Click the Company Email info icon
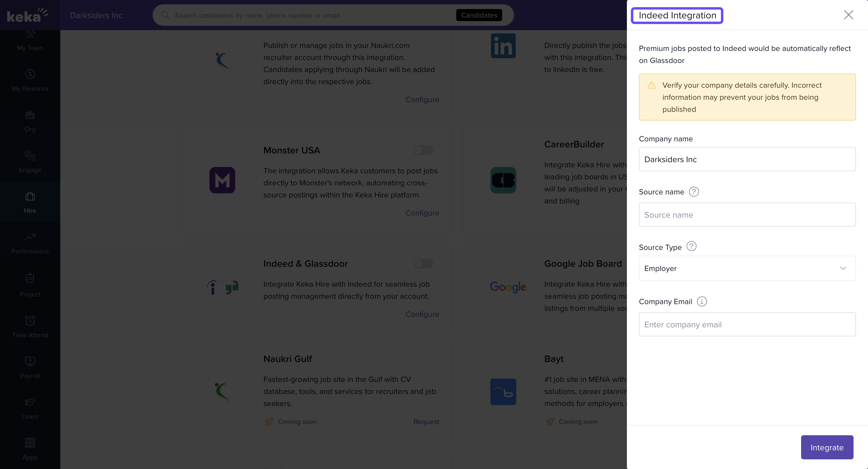Viewport: 868px width, 469px height. point(702,301)
